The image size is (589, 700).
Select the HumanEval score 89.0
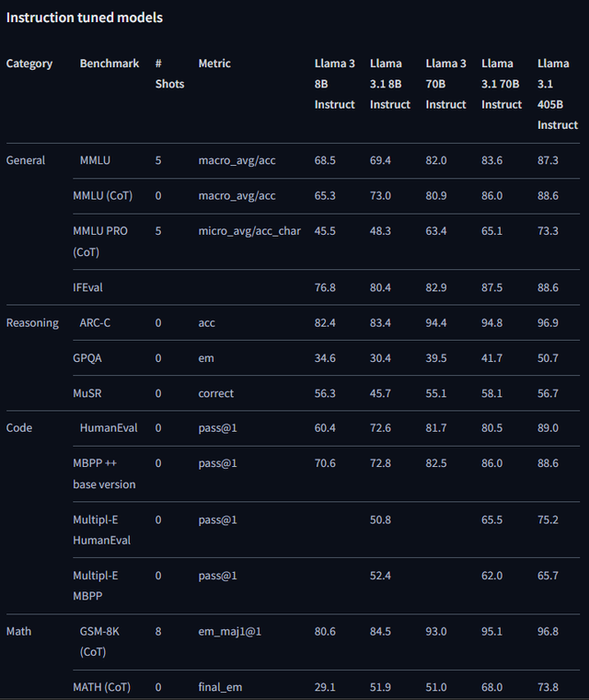coord(548,427)
